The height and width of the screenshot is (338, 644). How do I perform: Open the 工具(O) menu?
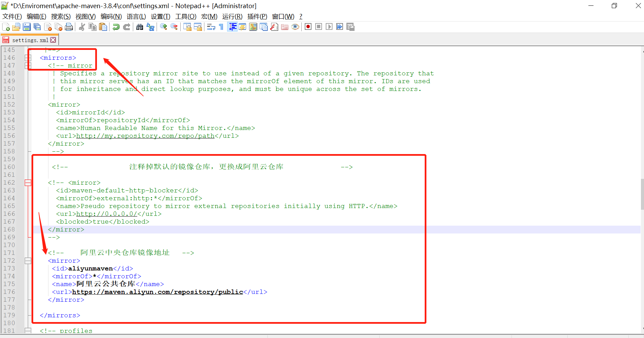pos(186,17)
